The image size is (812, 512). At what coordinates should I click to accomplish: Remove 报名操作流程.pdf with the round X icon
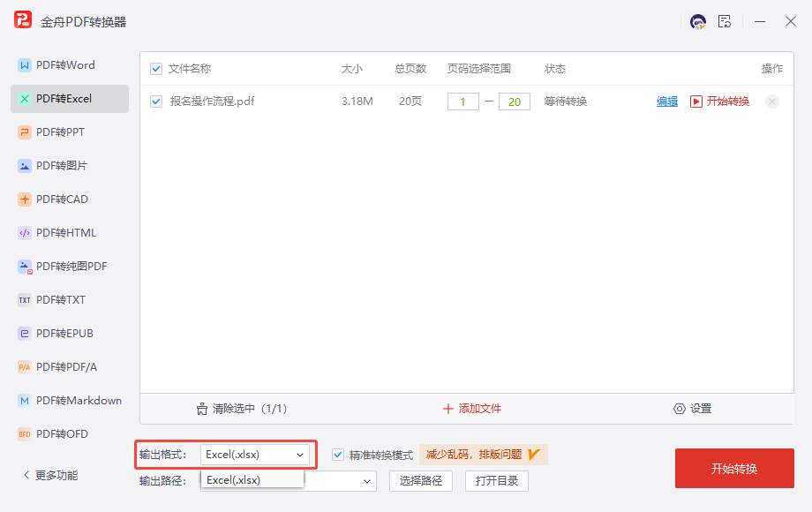pyautogui.click(x=772, y=102)
